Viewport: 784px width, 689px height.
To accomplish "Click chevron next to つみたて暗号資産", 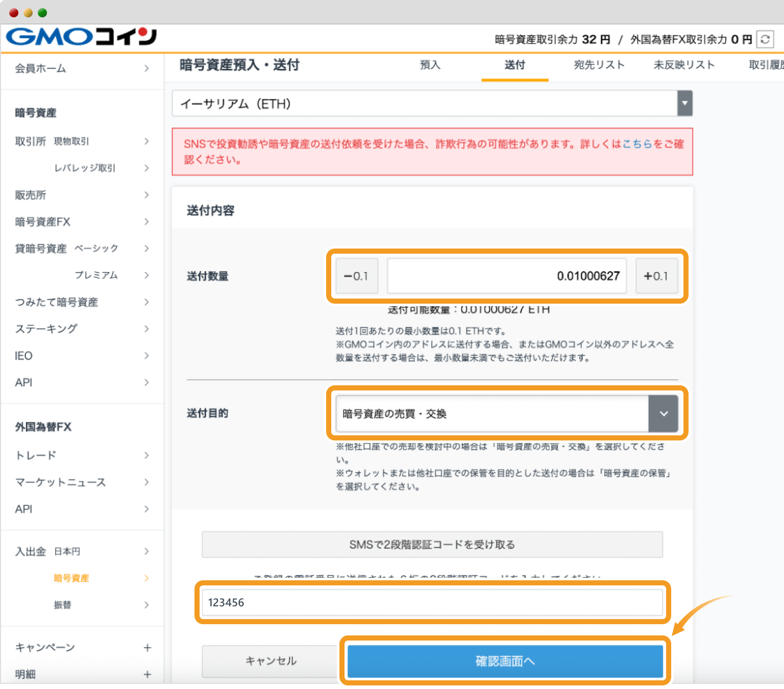I will point(146,302).
